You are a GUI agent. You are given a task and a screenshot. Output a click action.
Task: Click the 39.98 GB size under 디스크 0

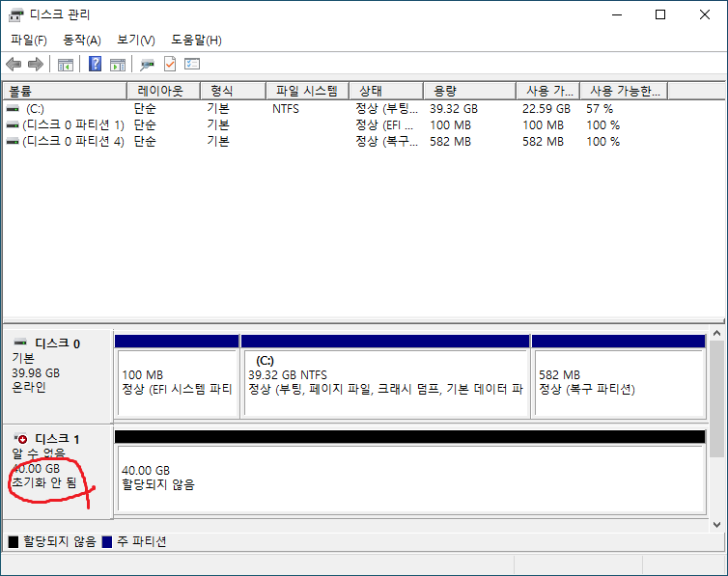tap(36, 372)
